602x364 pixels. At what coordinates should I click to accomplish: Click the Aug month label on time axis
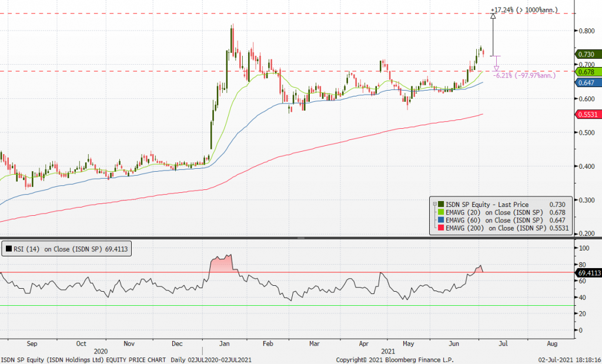(552, 343)
